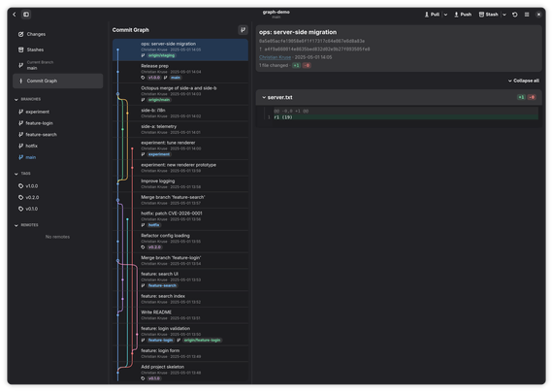Open the Changes view
The image size is (553, 392).
click(58, 34)
